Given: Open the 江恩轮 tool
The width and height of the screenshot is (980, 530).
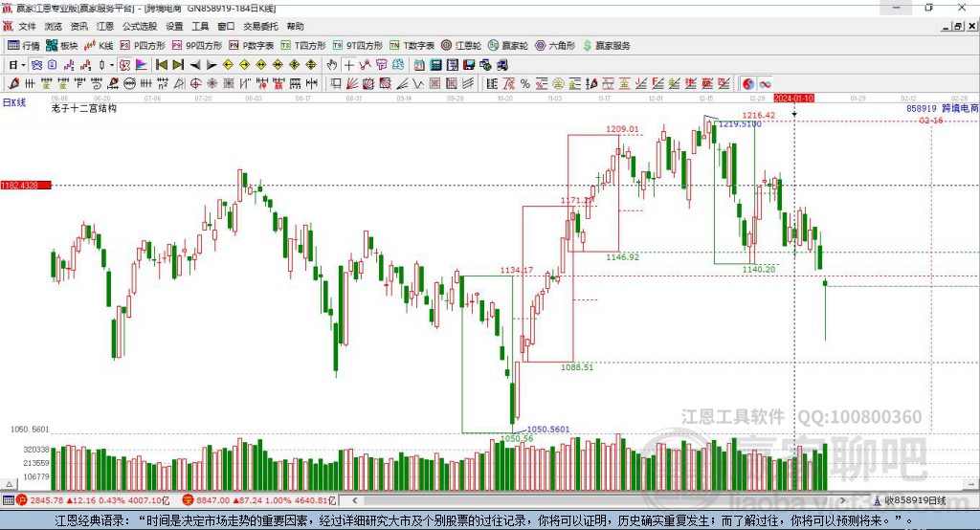Looking at the screenshot, I should [461, 46].
